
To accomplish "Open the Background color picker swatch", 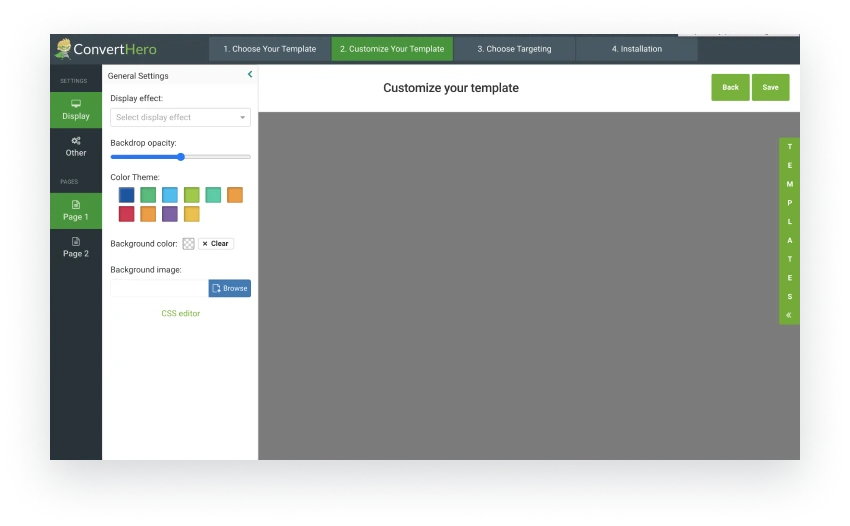I will [188, 244].
